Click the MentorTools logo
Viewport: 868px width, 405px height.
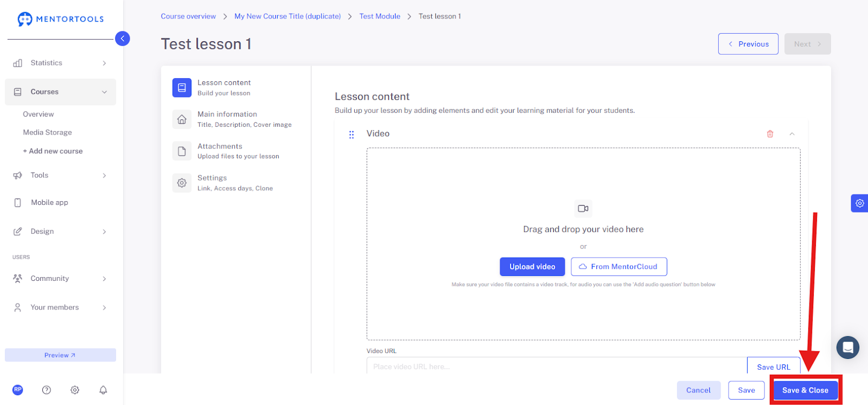coord(60,19)
